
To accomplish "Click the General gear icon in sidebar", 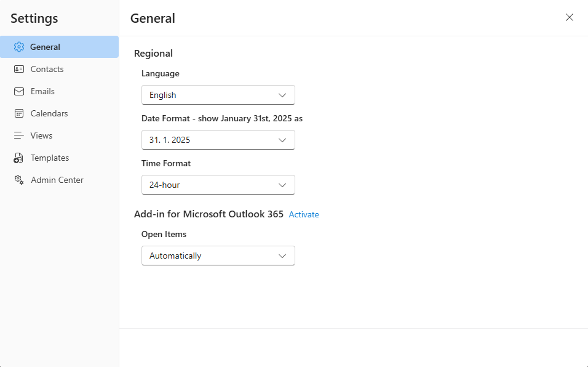I will click(x=18, y=47).
